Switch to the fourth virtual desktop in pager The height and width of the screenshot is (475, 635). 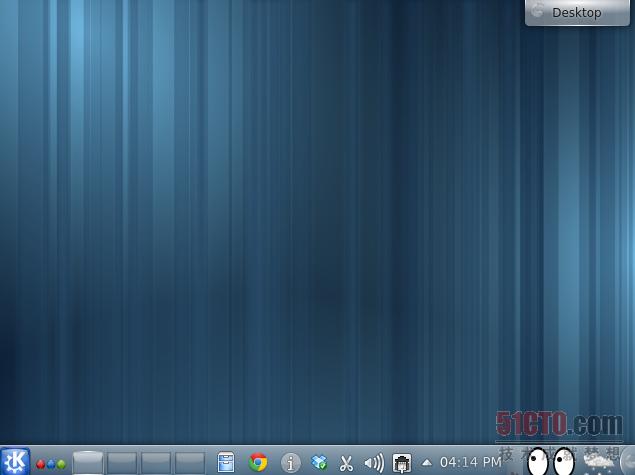[190, 462]
